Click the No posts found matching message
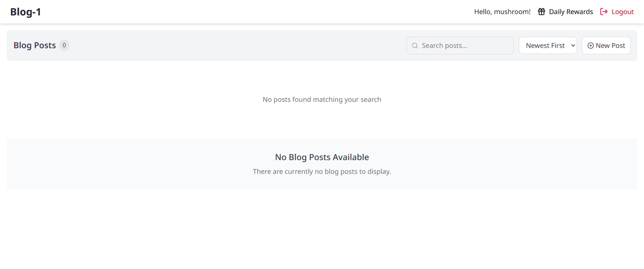This screenshot has width=644, height=269. click(322, 99)
